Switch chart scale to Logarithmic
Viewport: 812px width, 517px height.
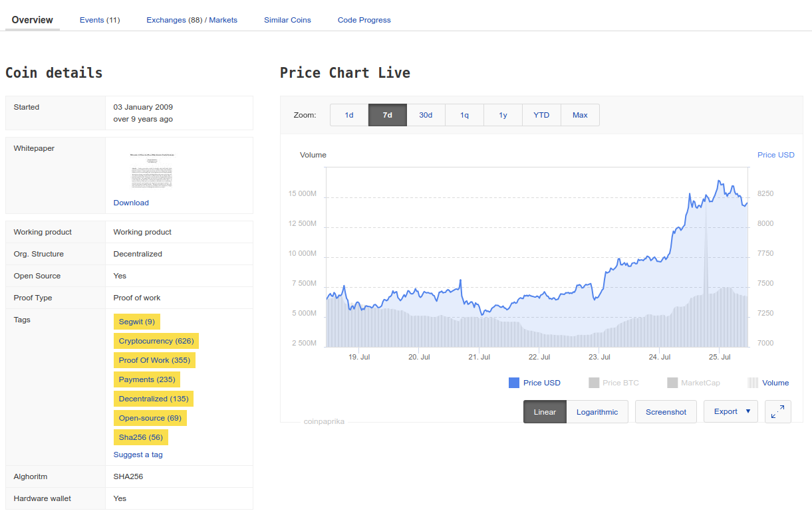coord(597,412)
